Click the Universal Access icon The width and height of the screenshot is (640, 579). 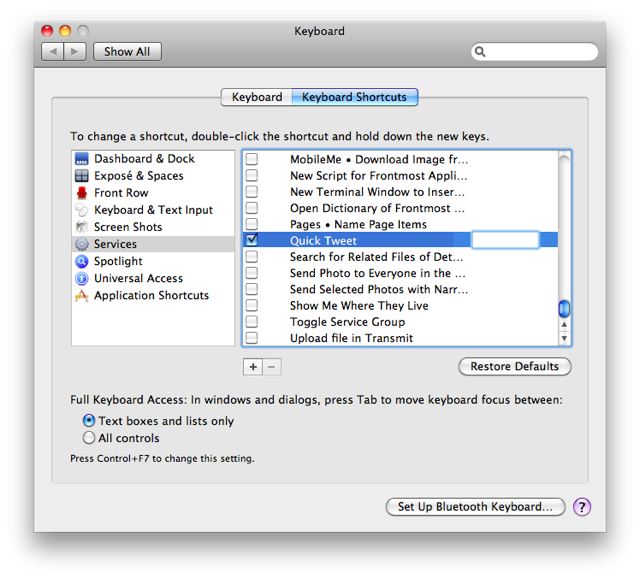coord(82,278)
